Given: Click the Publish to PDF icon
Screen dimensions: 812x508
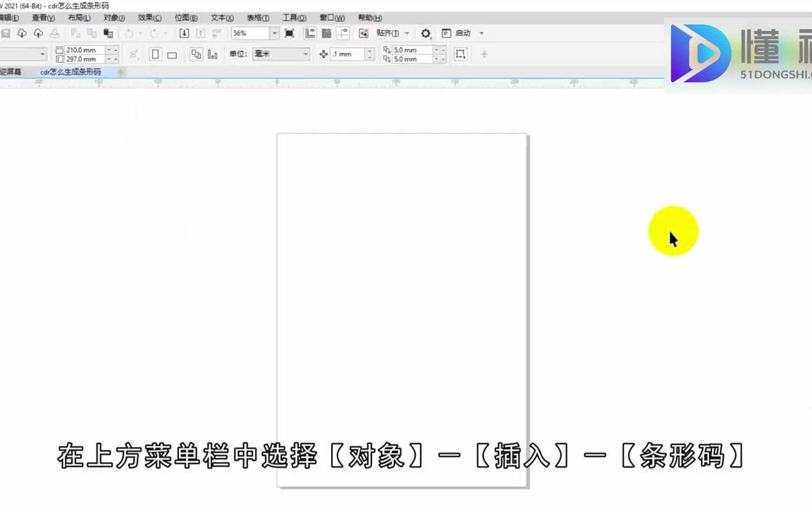Looking at the screenshot, I should point(217,33).
